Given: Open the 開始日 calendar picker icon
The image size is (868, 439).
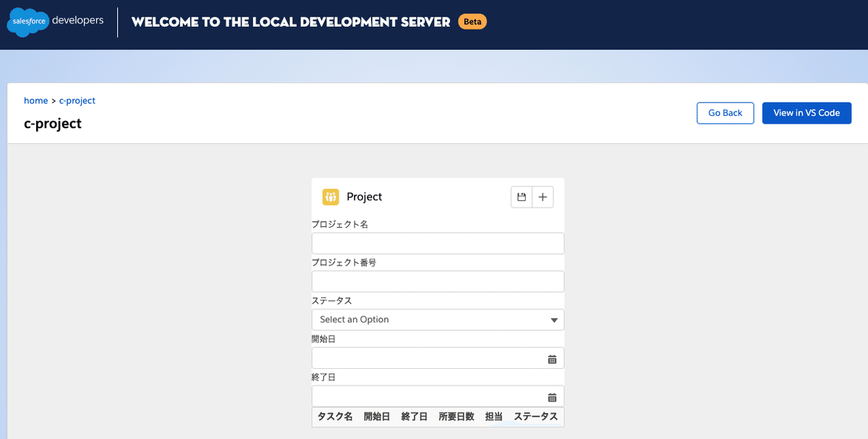Looking at the screenshot, I should point(552,357).
